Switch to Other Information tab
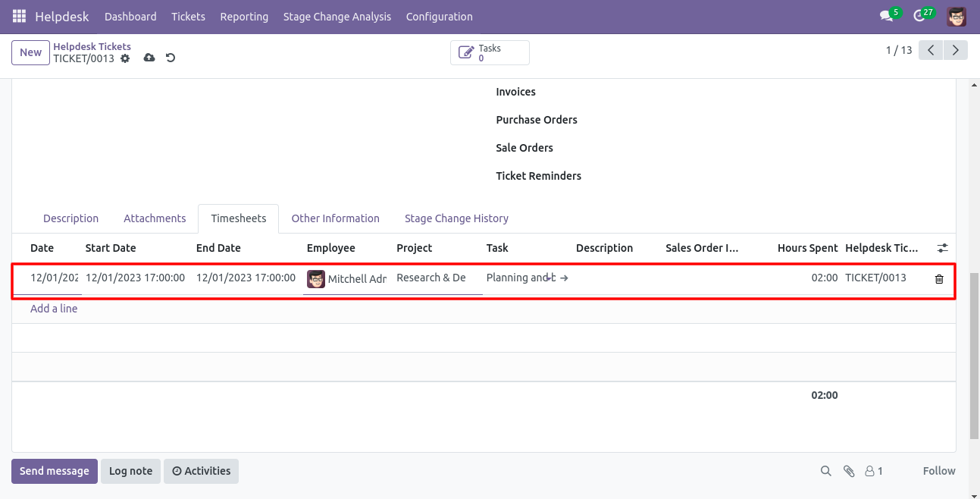Screen dimensions: 980x499 tap(335, 218)
